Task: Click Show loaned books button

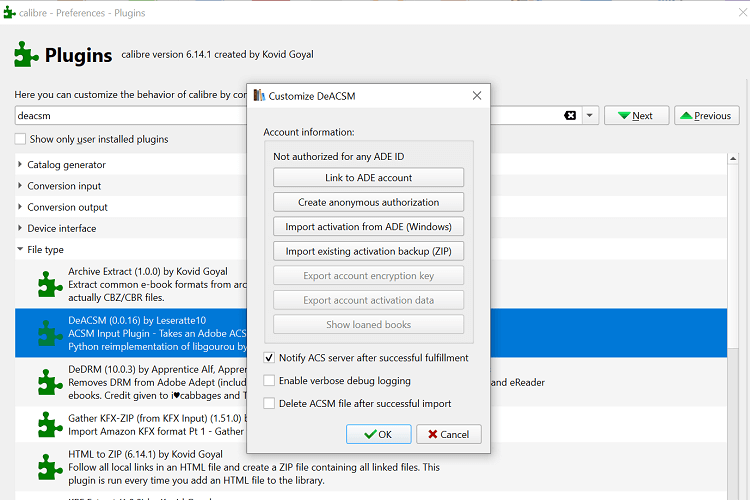Action: (x=368, y=324)
